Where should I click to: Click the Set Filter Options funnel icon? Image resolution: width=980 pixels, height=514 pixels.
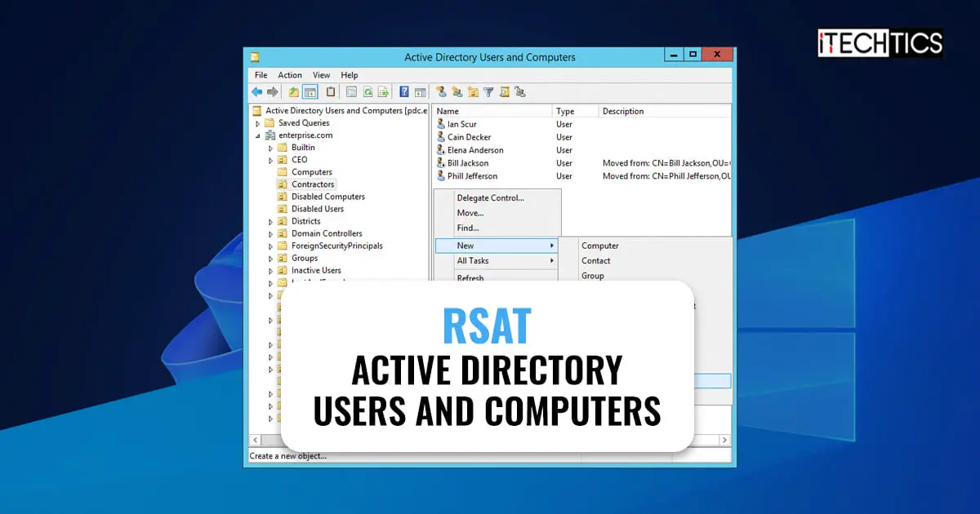tap(488, 91)
